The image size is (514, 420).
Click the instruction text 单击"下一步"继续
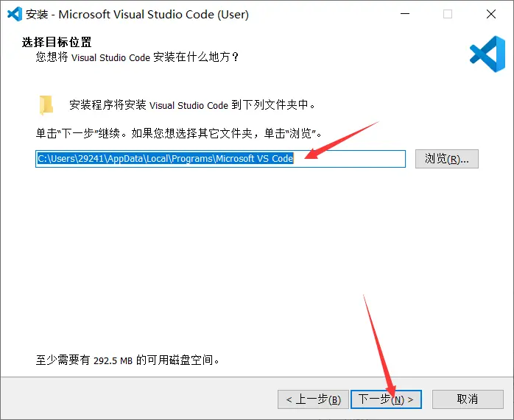(81, 134)
